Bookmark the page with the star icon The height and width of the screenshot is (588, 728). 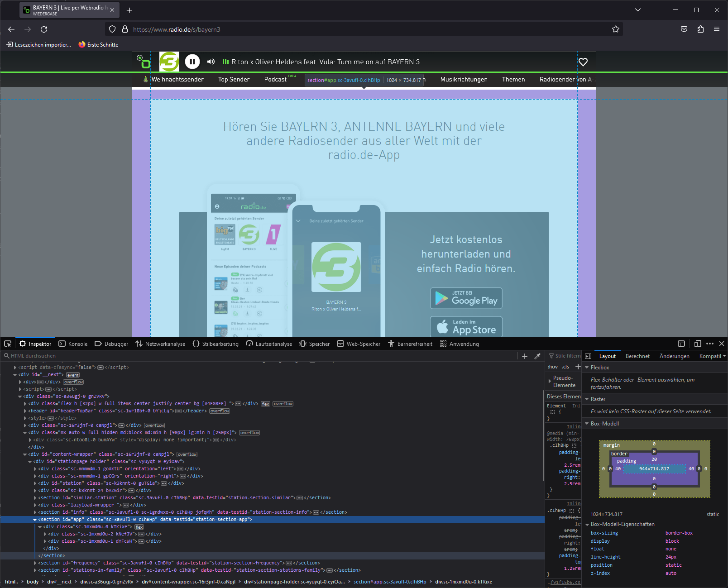pyautogui.click(x=615, y=29)
